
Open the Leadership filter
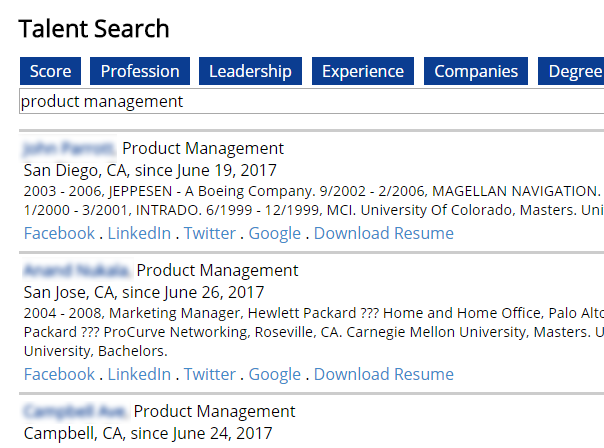pyautogui.click(x=250, y=71)
